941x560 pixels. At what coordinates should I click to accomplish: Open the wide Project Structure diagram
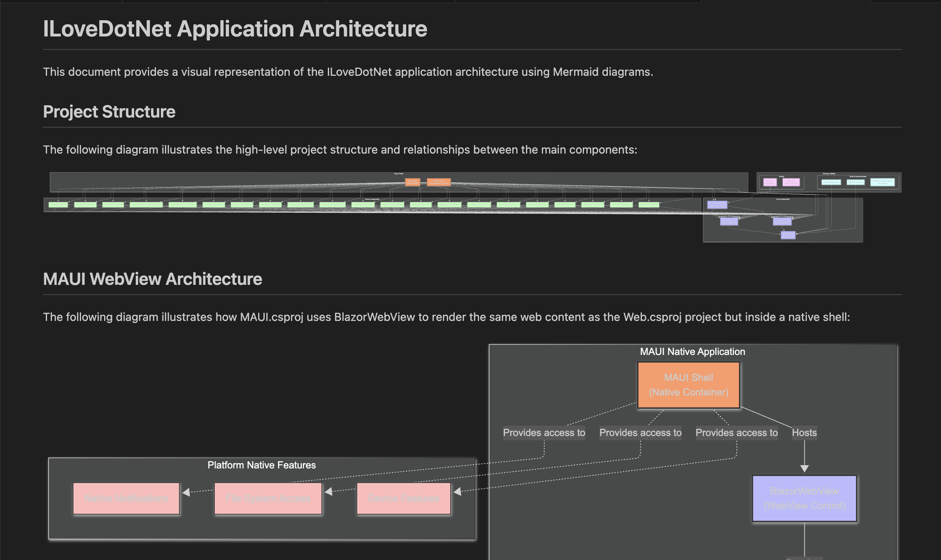pyautogui.click(x=473, y=207)
